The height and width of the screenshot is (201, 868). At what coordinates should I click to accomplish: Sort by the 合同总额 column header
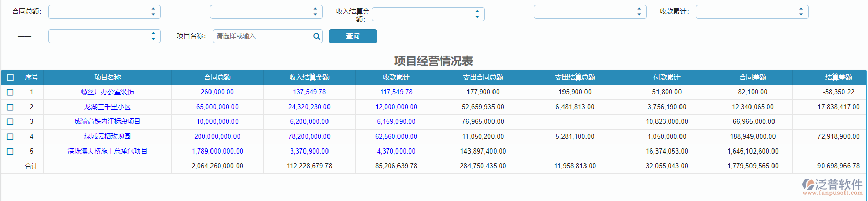[217, 78]
